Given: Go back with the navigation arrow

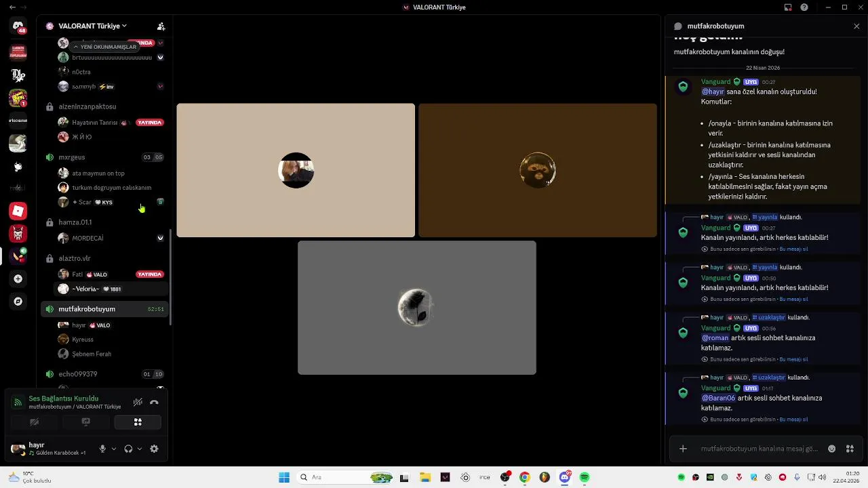Looking at the screenshot, I should 12,7.
